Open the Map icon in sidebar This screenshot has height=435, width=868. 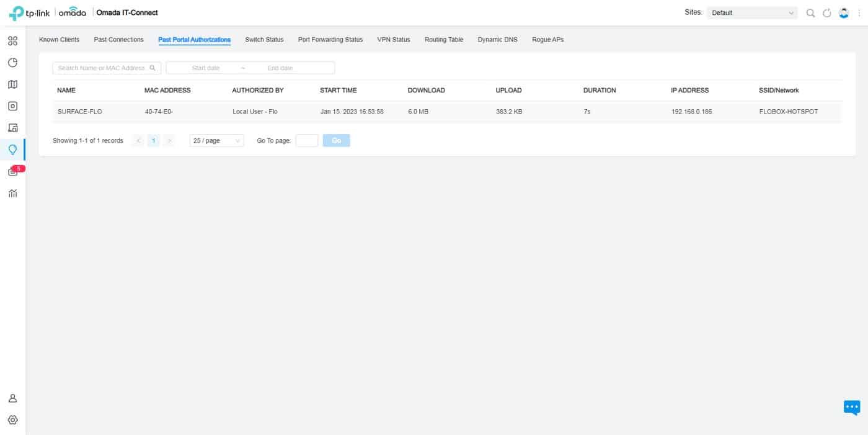(12, 84)
